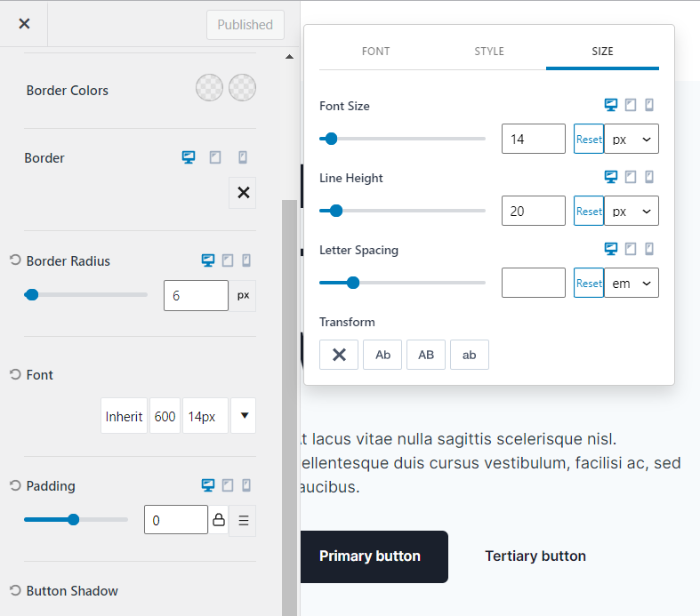Expand the Font settings arrow dropdown
The image size is (700, 616).
244,416
